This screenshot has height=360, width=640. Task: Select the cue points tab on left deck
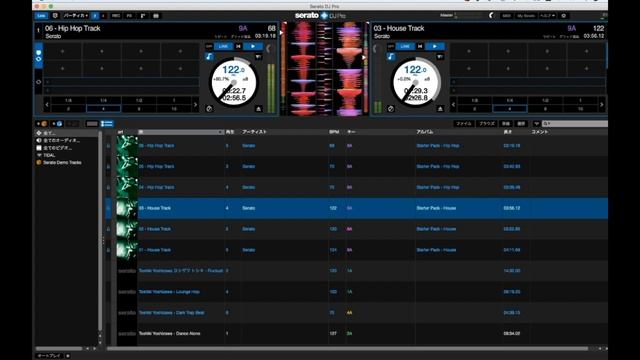click(x=39, y=56)
